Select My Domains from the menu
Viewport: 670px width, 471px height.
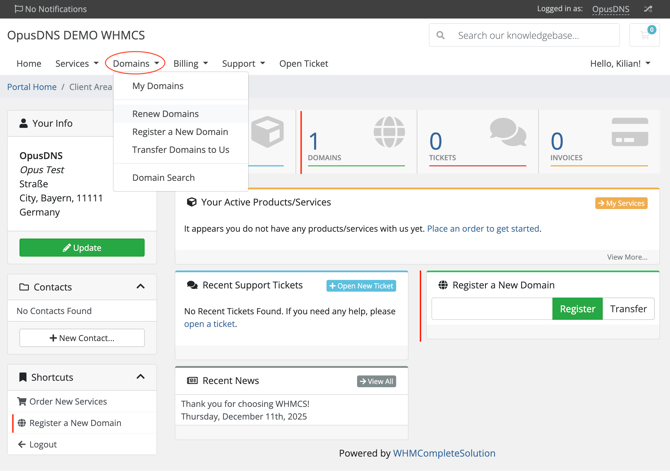point(181,86)
